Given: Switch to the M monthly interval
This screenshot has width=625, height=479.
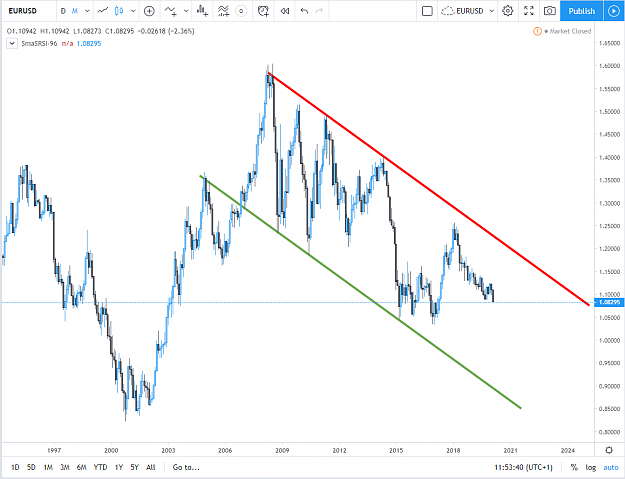Looking at the screenshot, I should point(75,11).
